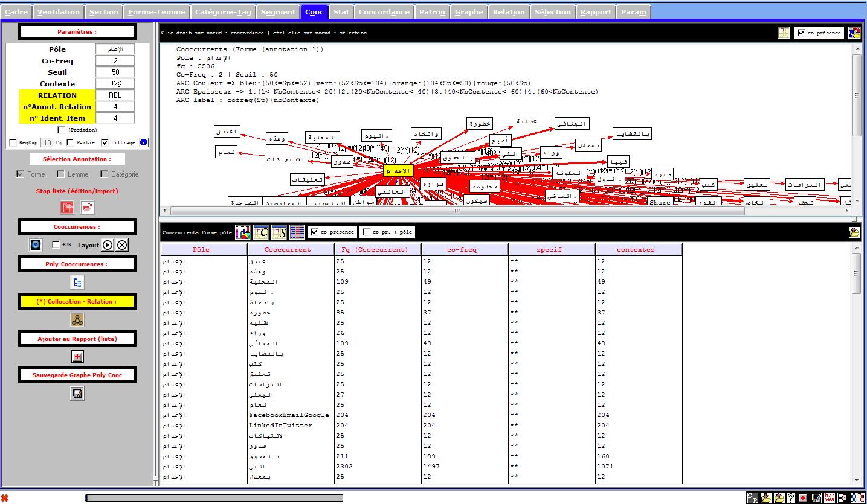Open the Ventilation tab
867x504 pixels.
59,11
